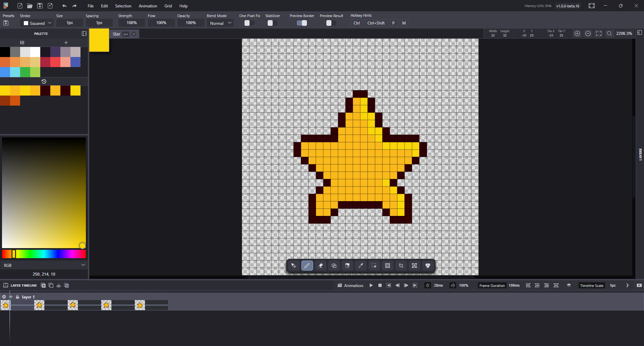
Task: Select the shapes tool
Action: pos(334,266)
